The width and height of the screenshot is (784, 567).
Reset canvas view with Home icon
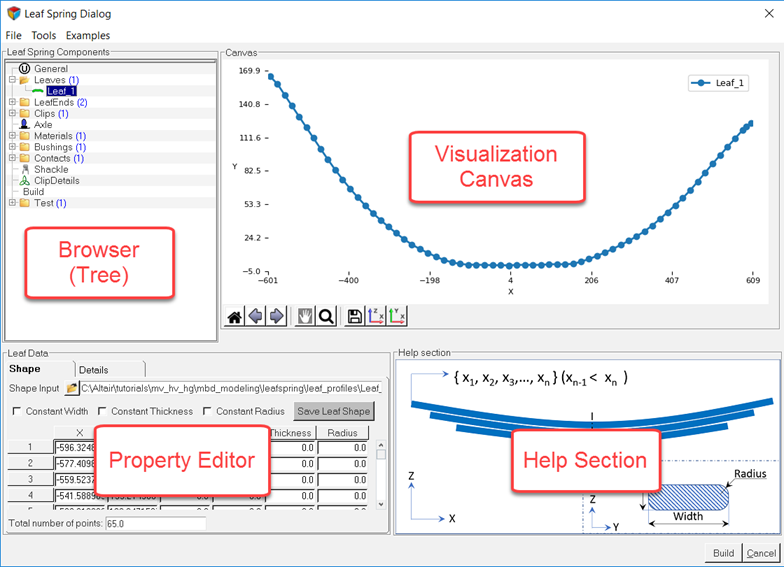click(234, 316)
